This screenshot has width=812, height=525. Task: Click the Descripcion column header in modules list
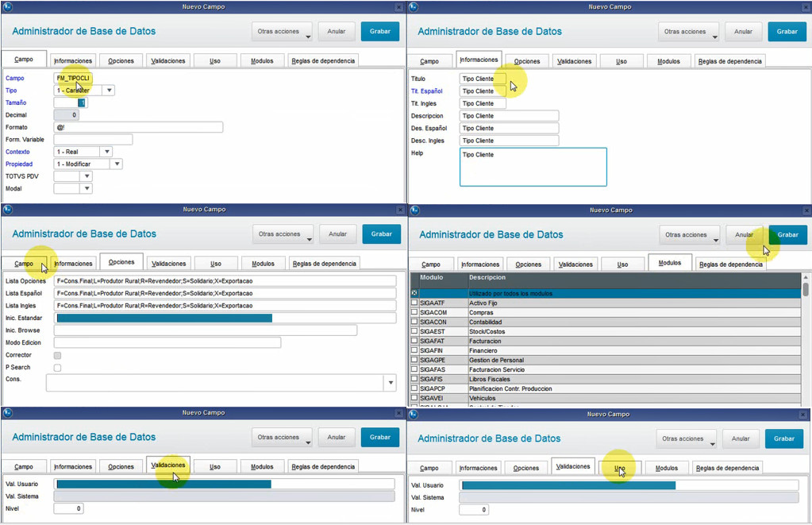634,280
